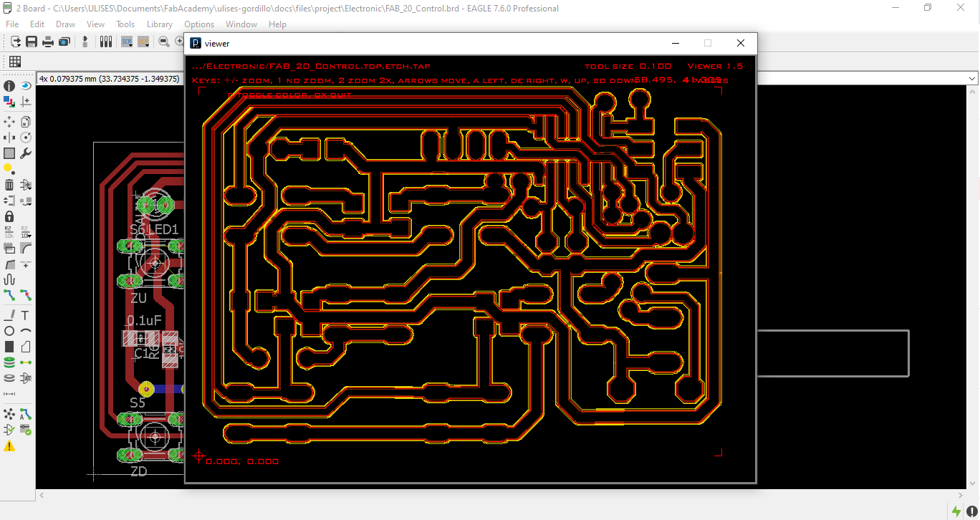Click the viewer window title bar icon
The width and height of the screenshot is (980, 520).
click(196, 43)
